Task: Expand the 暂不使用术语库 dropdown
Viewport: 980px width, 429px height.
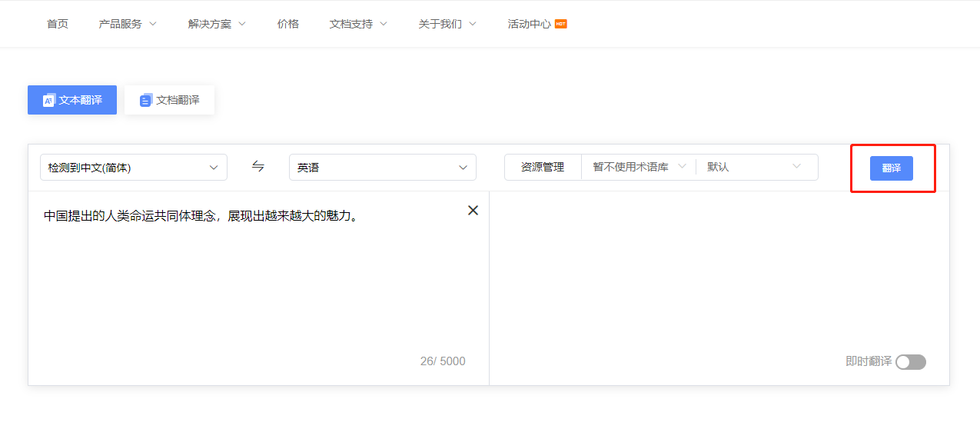Action: pos(638,167)
